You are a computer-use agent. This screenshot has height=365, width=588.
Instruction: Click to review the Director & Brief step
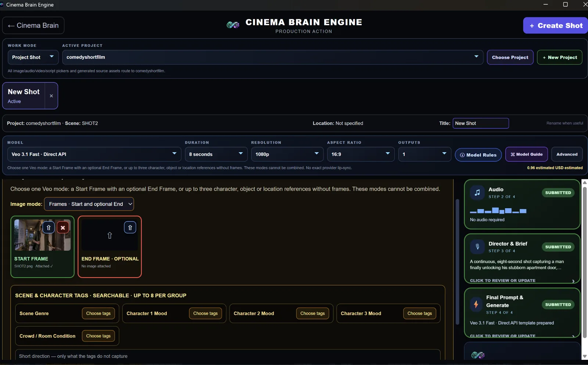(502, 280)
